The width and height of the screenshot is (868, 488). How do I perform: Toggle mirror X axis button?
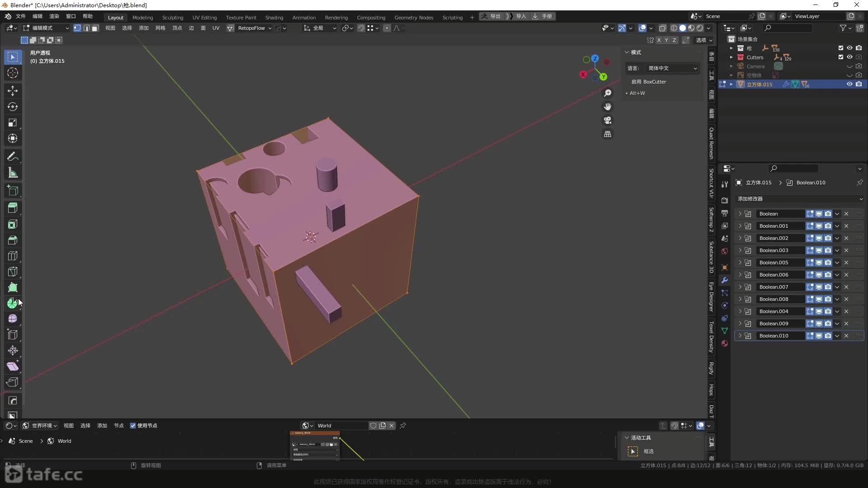[659, 40]
